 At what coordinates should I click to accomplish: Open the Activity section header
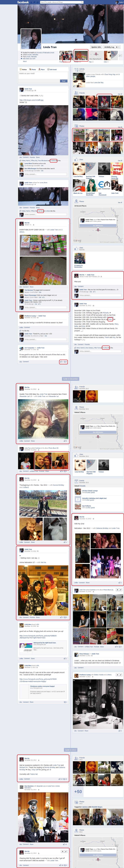tap(82, 69)
